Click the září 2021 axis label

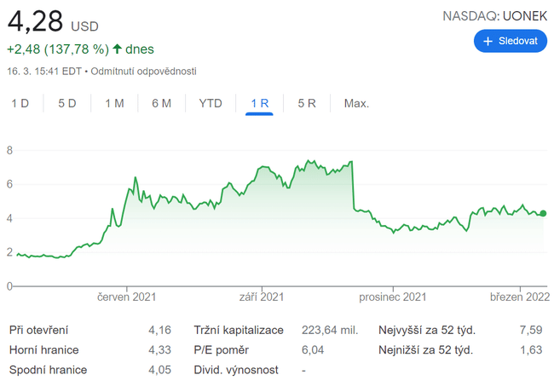tap(260, 297)
